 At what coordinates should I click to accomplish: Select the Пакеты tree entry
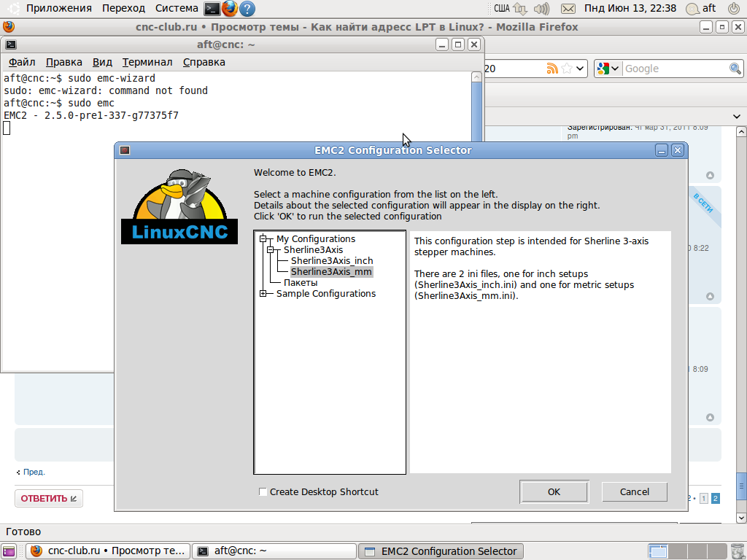301,282
